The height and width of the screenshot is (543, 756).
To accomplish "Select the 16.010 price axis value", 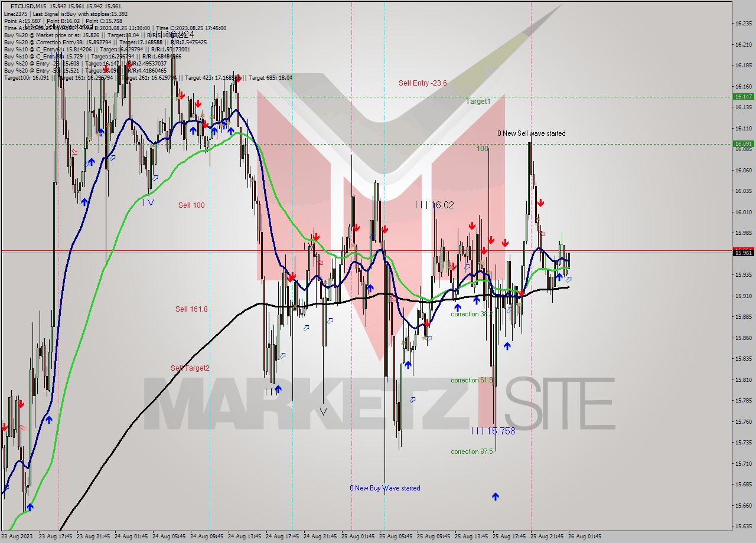I will coord(743,212).
